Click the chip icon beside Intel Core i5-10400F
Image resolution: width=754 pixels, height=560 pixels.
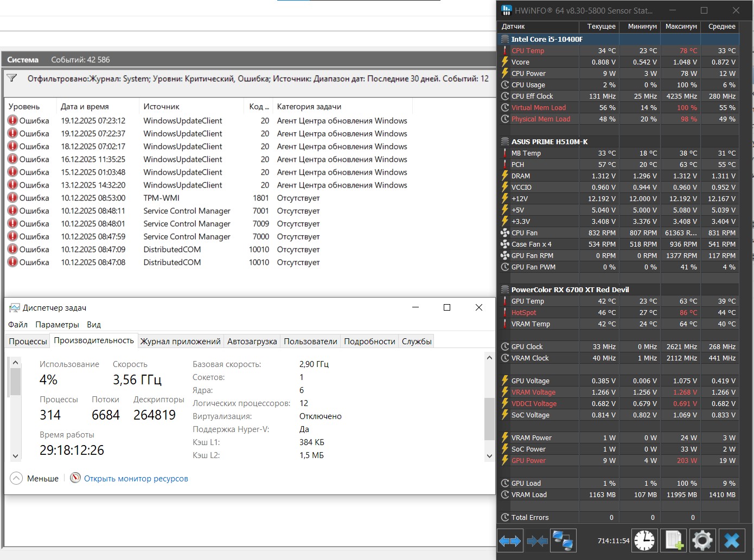pyautogui.click(x=505, y=39)
